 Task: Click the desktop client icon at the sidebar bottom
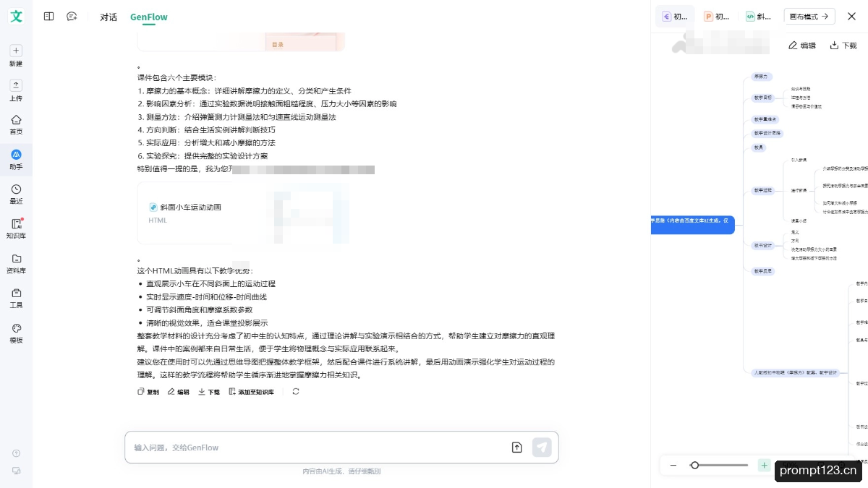click(x=16, y=471)
